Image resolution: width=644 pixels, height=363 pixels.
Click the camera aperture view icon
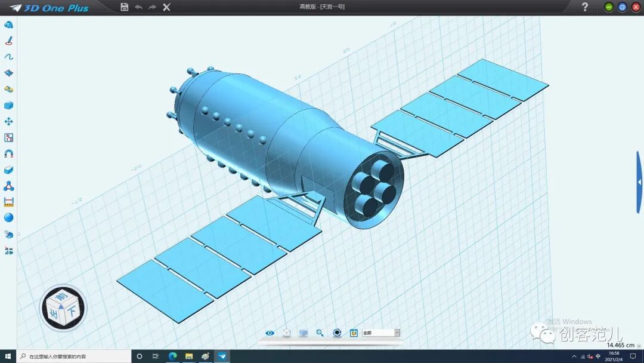[x=337, y=333]
